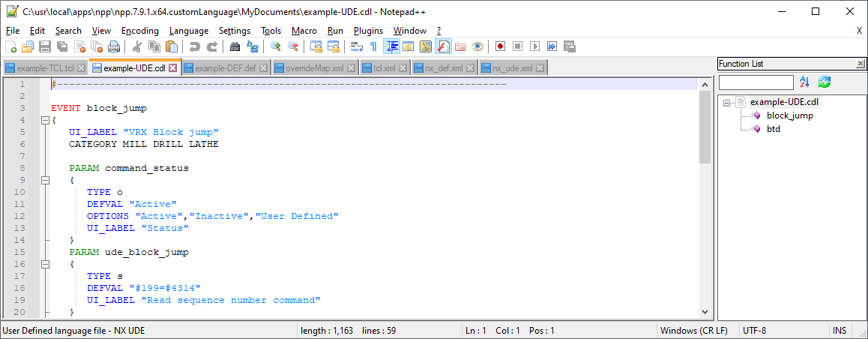The width and height of the screenshot is (868, 339).
Task: Start macro recording with the red dot
Action: (501, 46)
